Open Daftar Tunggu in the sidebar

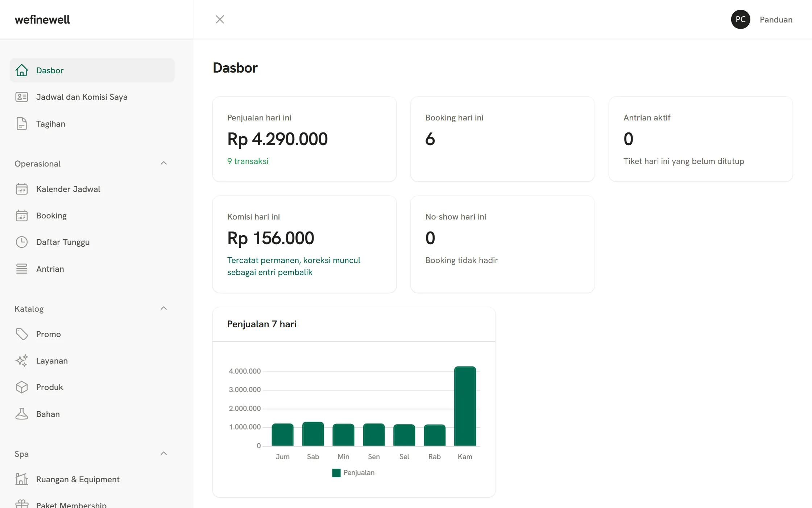pos(92,242)
